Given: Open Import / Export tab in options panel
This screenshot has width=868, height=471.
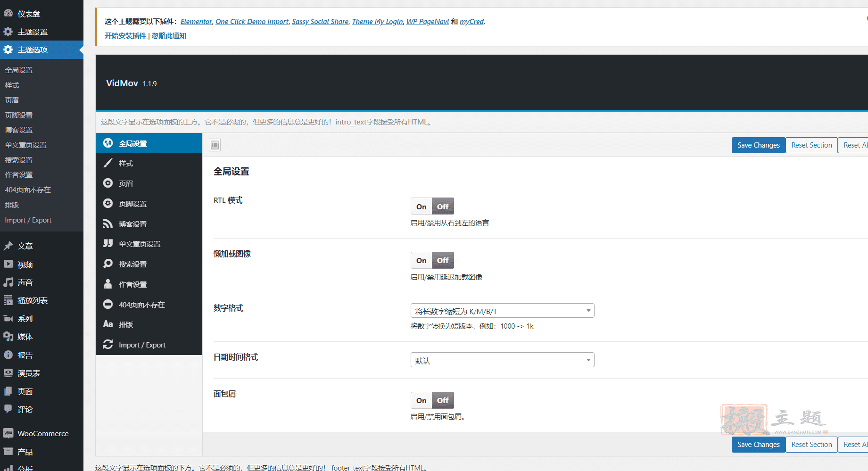Looking at the screenshot, I should click(x=149, y=345).
